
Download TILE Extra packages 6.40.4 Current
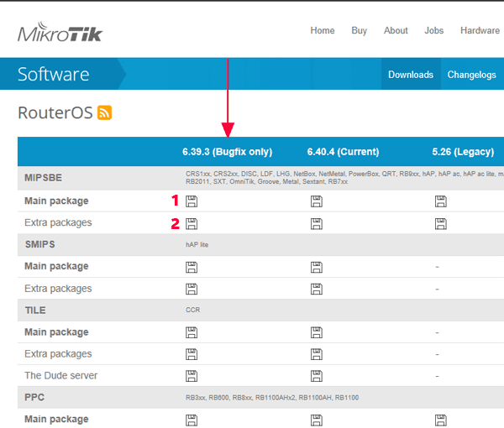[317, 354]
